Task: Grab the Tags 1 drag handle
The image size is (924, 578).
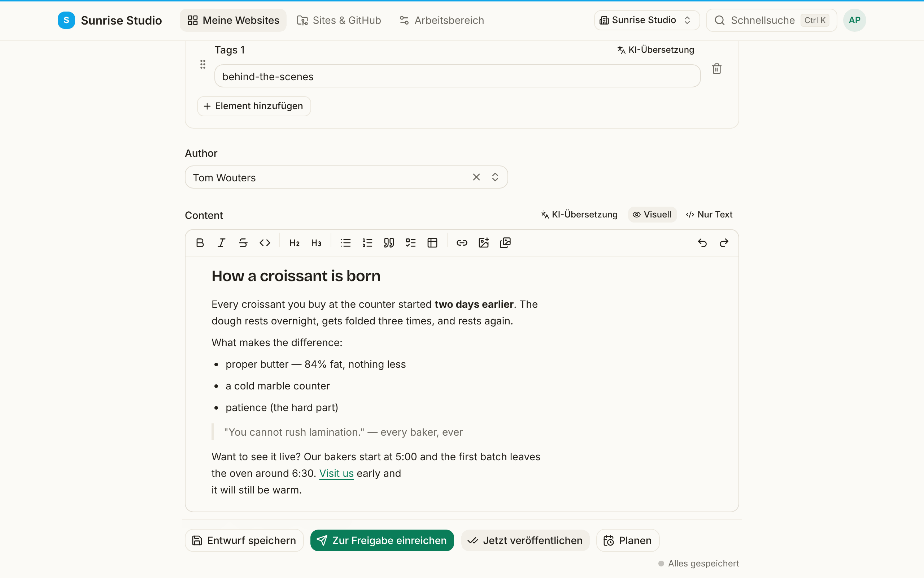Action: pos(203,64)
